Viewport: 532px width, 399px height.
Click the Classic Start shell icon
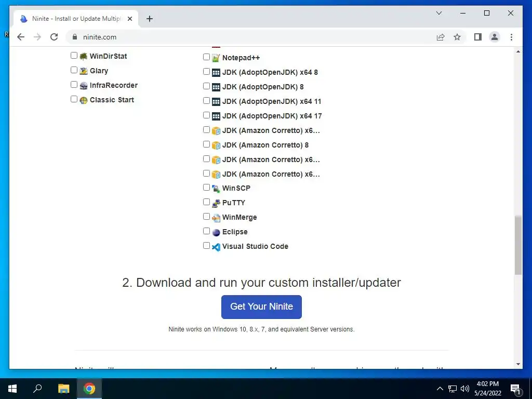84,100
